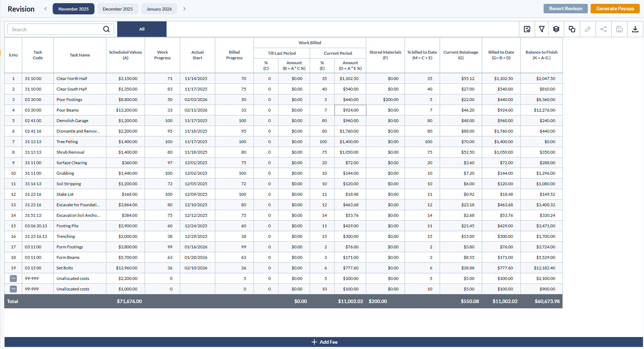This screenshot has height=349, width=644.
Task: Click the download icon
Action: pyautogui.click(x=635, y=29)
